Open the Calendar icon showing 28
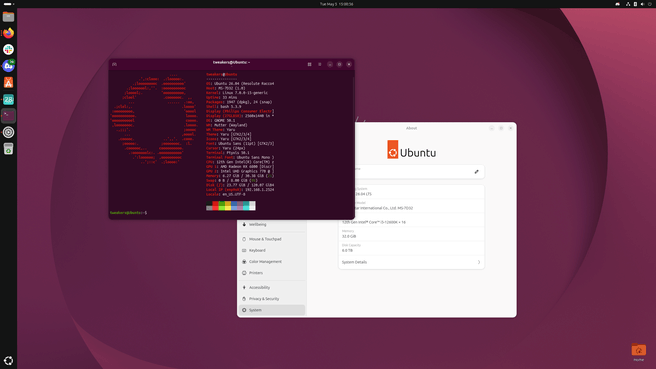Viewport: 656px width, 369px height. coord(8,99)
